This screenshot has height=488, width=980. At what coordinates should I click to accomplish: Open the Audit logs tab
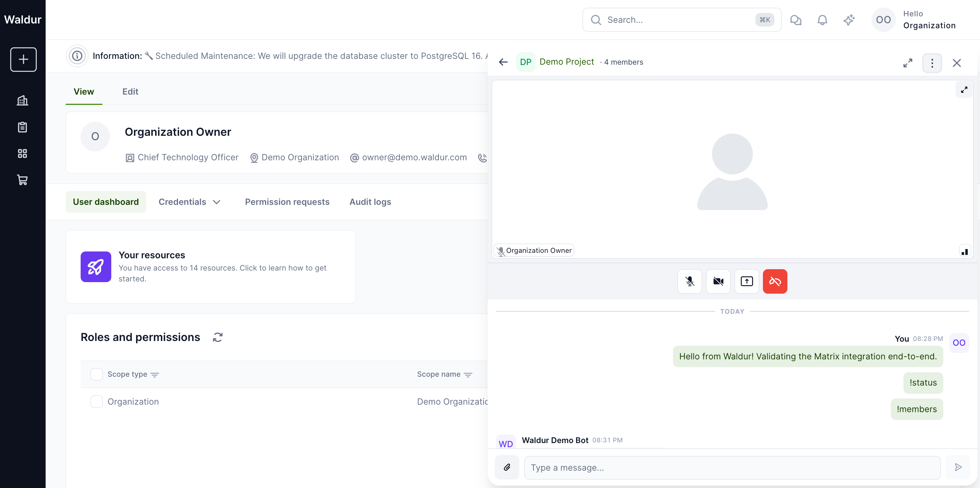pyautogui.click(x=370, y=202)
